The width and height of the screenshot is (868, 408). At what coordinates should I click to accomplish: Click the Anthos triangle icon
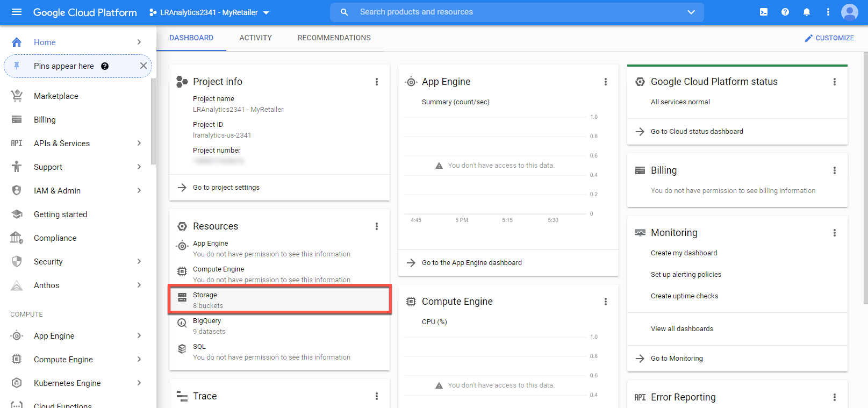(17, 285)
